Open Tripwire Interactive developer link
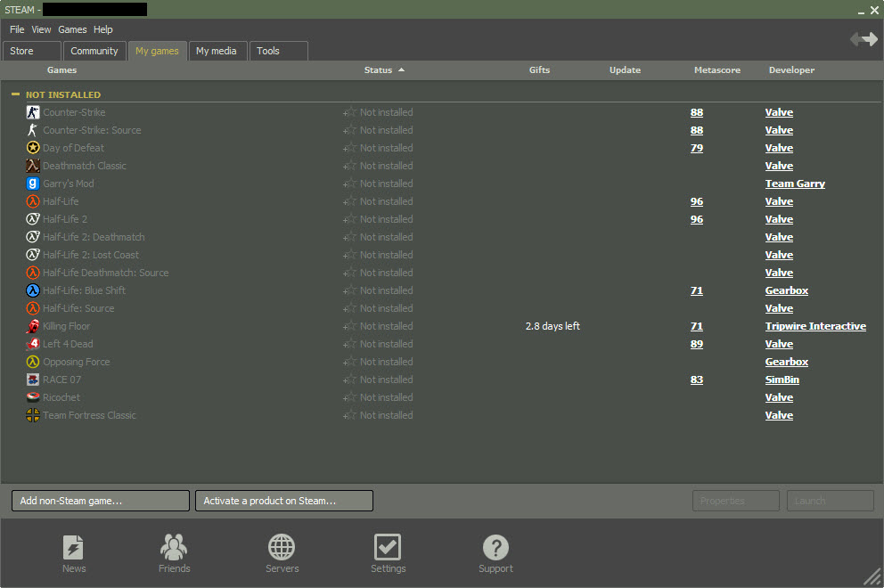 (815, 326)
